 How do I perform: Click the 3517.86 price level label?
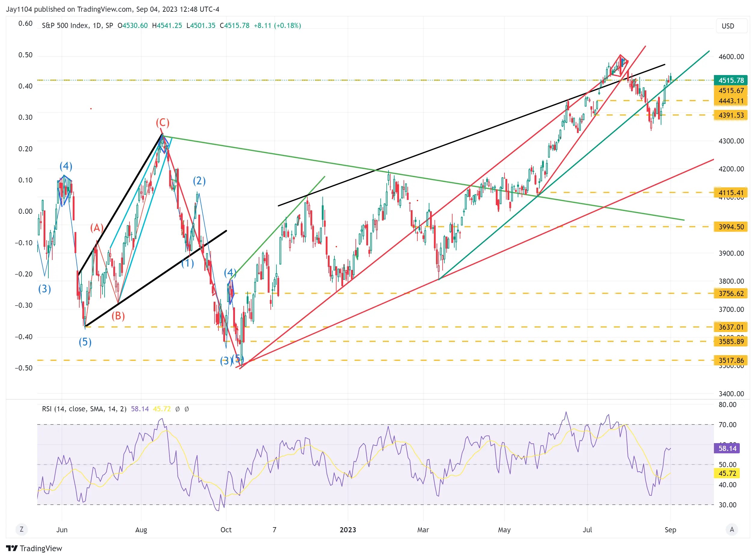[730, 360]
